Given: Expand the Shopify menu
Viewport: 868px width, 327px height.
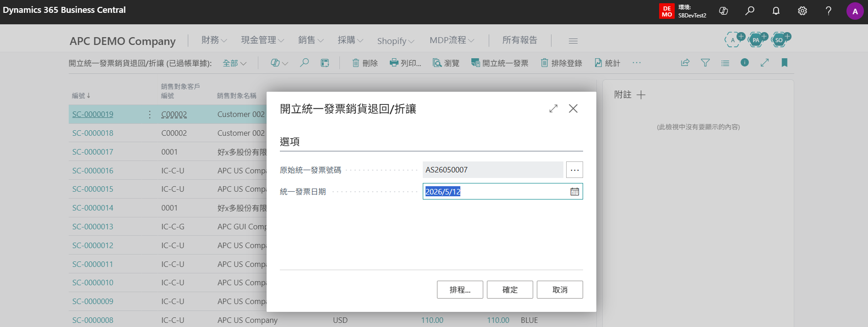Looking at the screenshot, I should pos(396,41).
